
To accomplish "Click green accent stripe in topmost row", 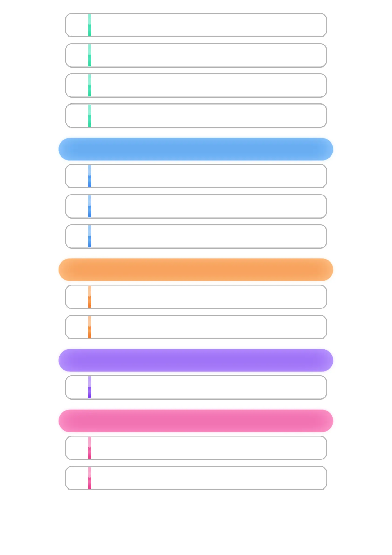I will pyautogui.click(x=90, y=25).
